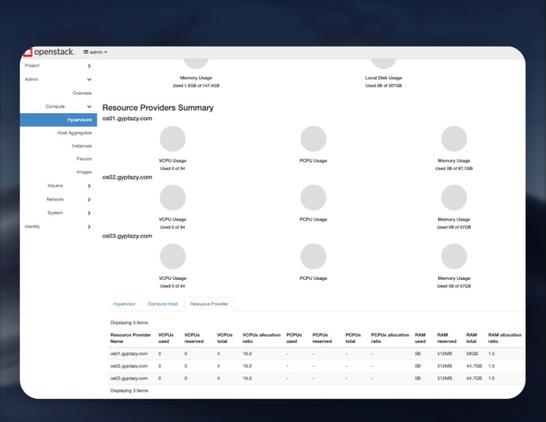Click the RAM total column header
The image size is (546, 422).
pyautogui.click(x=471, y=338)
